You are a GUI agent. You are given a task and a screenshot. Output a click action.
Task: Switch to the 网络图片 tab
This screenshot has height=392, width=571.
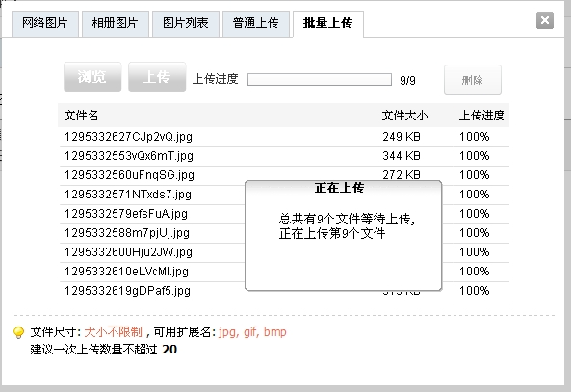45,24
